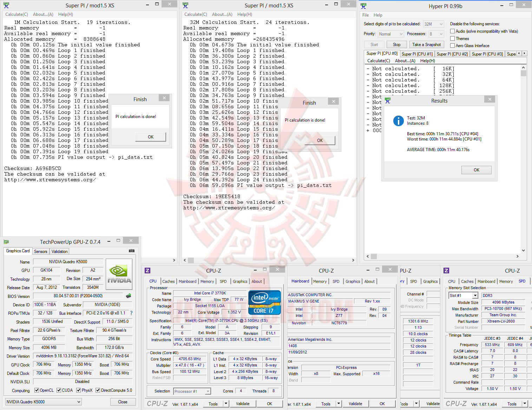Image resolution: width=532 pixels, height=410 pixels.
Task: Open Help(H) menu in the 32M Super PI window
Action: pos(245,14)
